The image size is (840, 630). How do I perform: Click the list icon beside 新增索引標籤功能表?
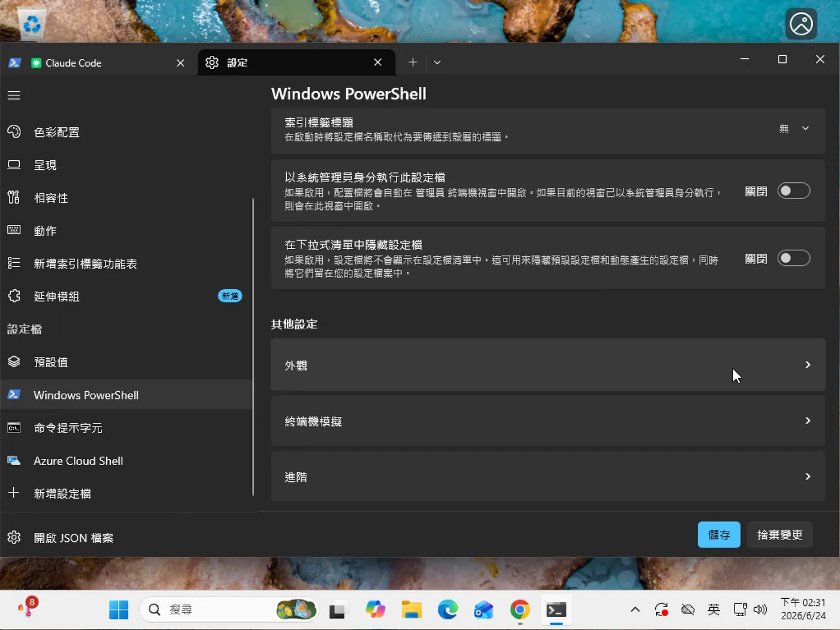click(x=14, y=263)
